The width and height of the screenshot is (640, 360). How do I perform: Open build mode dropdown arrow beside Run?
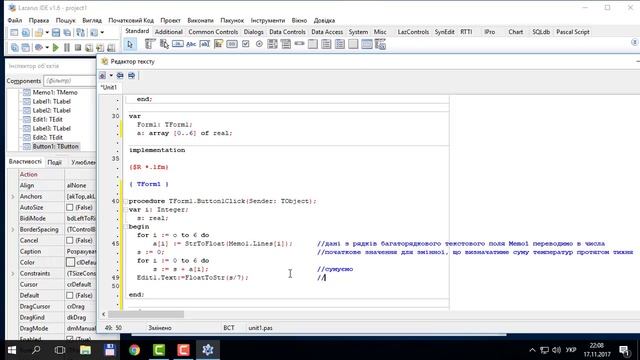47,47
